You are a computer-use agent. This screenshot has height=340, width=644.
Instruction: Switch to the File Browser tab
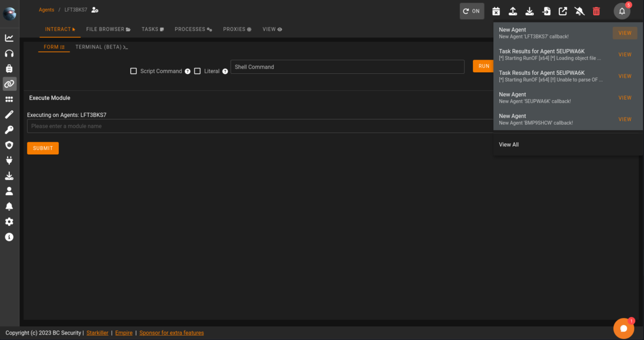click(108, 29)
